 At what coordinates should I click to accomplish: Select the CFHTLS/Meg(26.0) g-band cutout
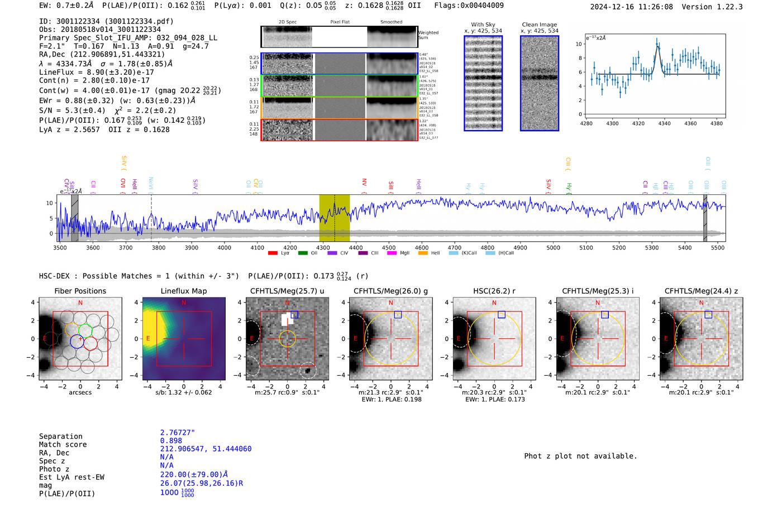click(391, 339)
